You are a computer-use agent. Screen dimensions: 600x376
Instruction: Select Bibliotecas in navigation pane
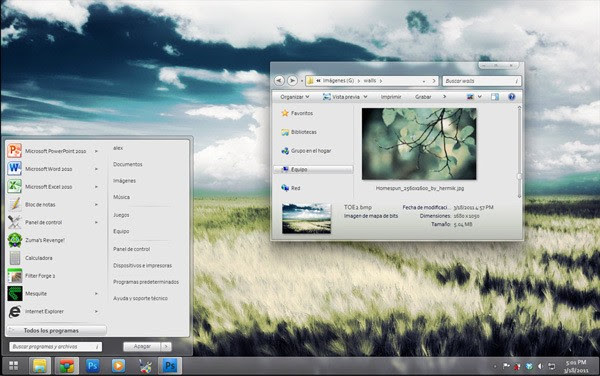(299, 132)
